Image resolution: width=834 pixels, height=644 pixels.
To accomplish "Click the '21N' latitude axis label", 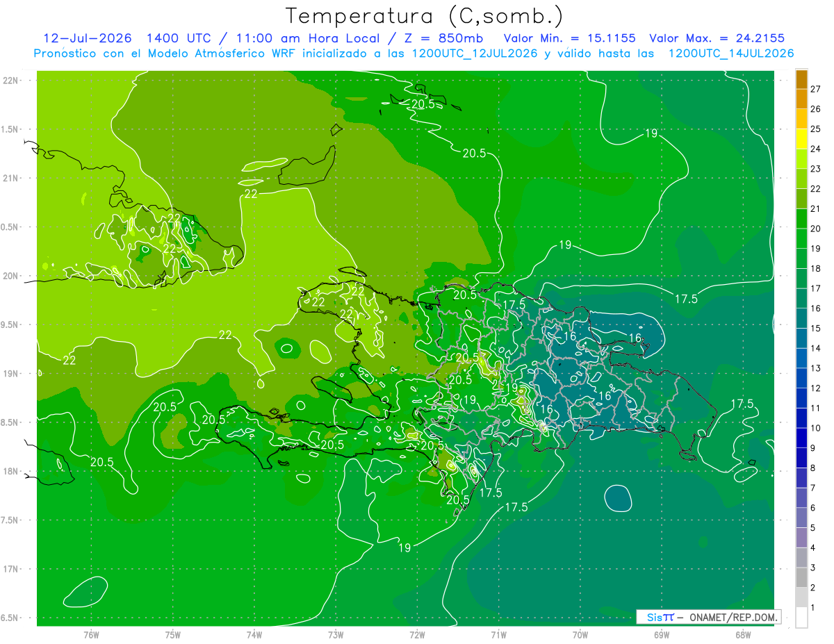I will pos(10,178).
